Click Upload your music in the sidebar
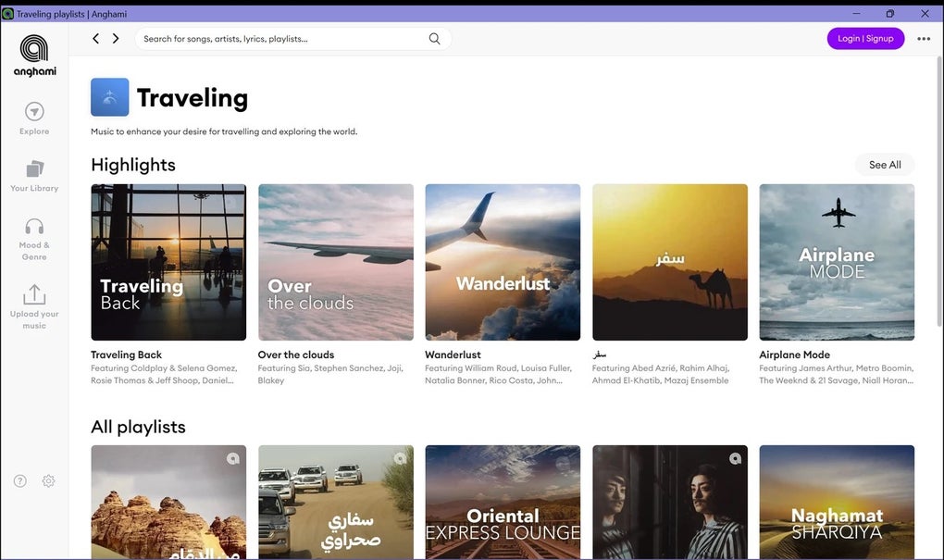Image resolution: width=944 pixels, height=560 pixels. (33, 305)
